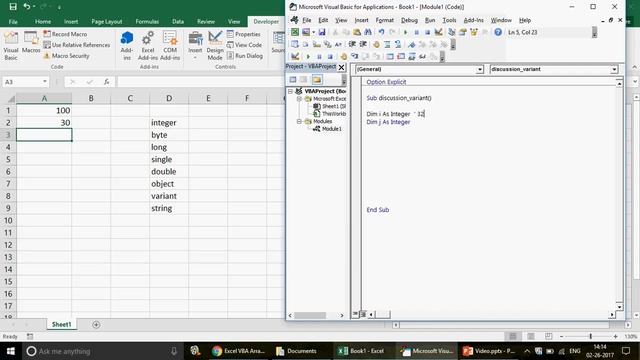
Task: Click the Undo arrow in the VBA toolbar
Action: click(382, 32)
